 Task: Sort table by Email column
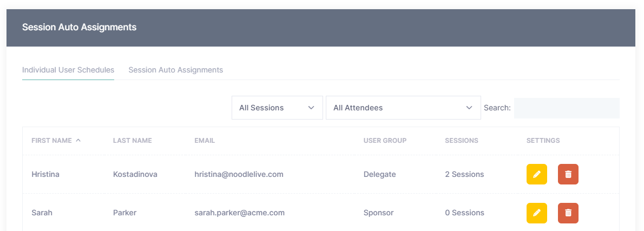[205, 141]
